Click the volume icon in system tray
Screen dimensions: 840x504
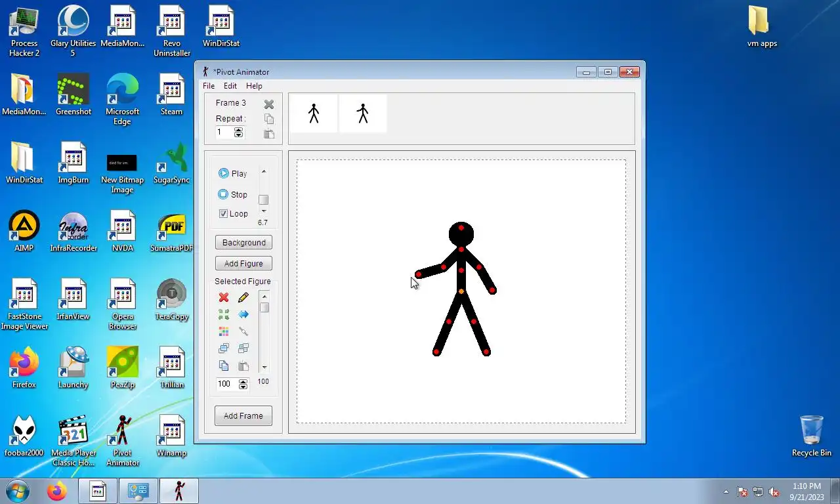click(x=774, y=492)
